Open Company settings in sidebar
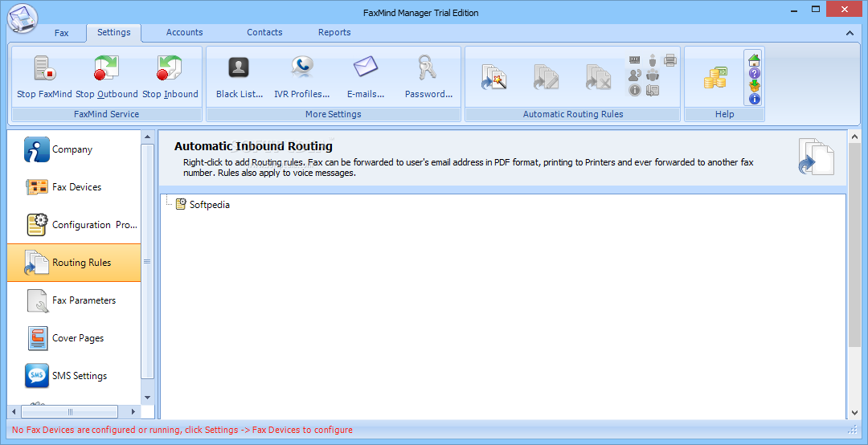The width and height of the screenshot is (868, 445). 74,149
